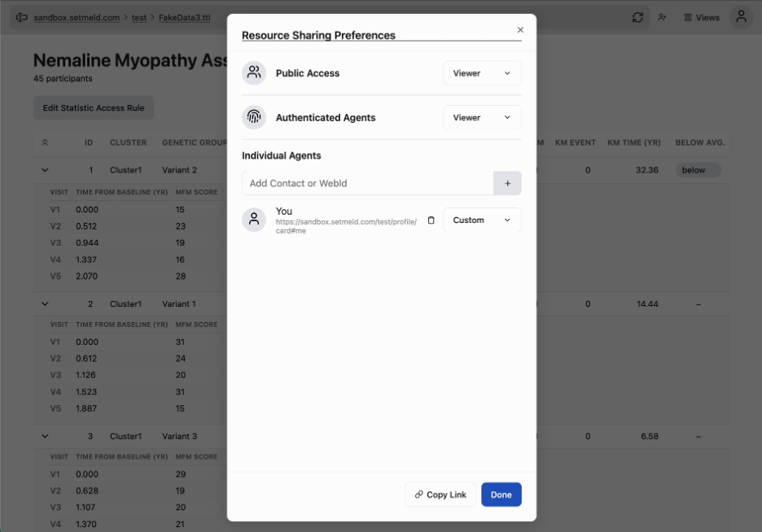762x532 pixels.
Task: Select the 32.36 KM time value
Action: (x=647, y=170)
